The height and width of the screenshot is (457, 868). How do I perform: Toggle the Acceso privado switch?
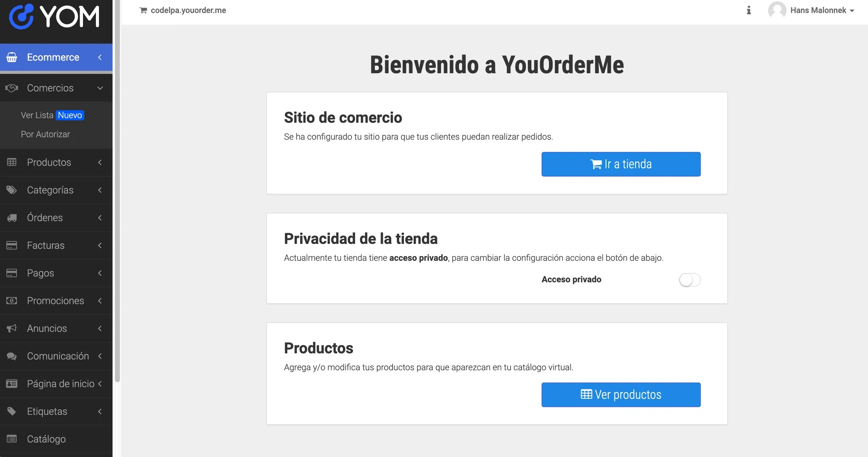pos(690,280)
